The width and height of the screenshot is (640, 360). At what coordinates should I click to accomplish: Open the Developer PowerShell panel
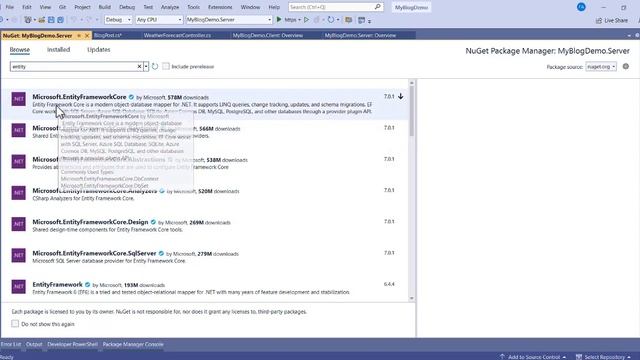pos(72,344)
